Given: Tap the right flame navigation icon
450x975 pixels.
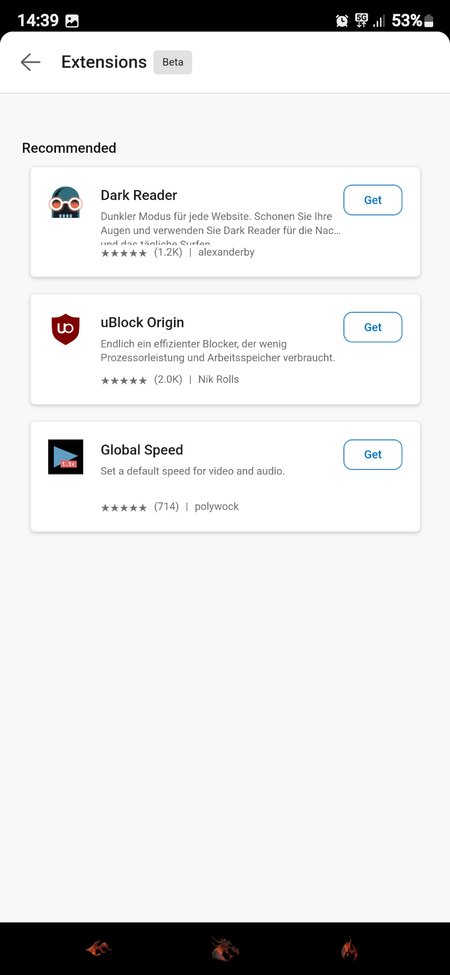Looking at the screenshot, I should (349, 949).
